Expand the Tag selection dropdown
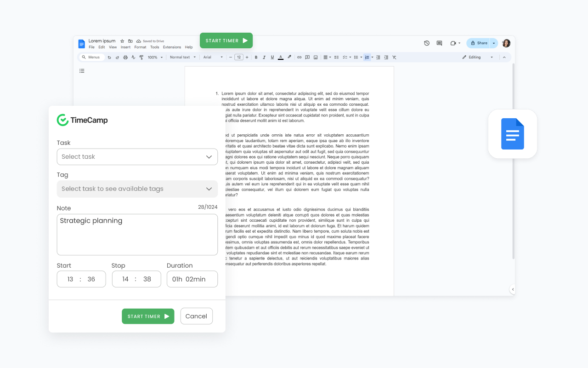588x368 pixels. tap(137, 189)
